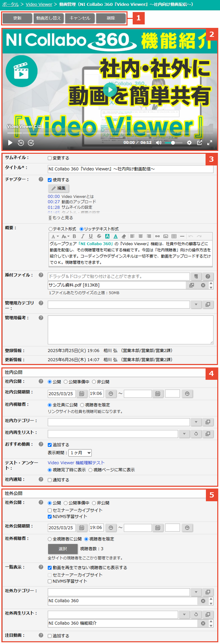Uncheck the チャプター 使用する checkbox
Viewport: 220px width, 644px height.
[x=50, y=180]
